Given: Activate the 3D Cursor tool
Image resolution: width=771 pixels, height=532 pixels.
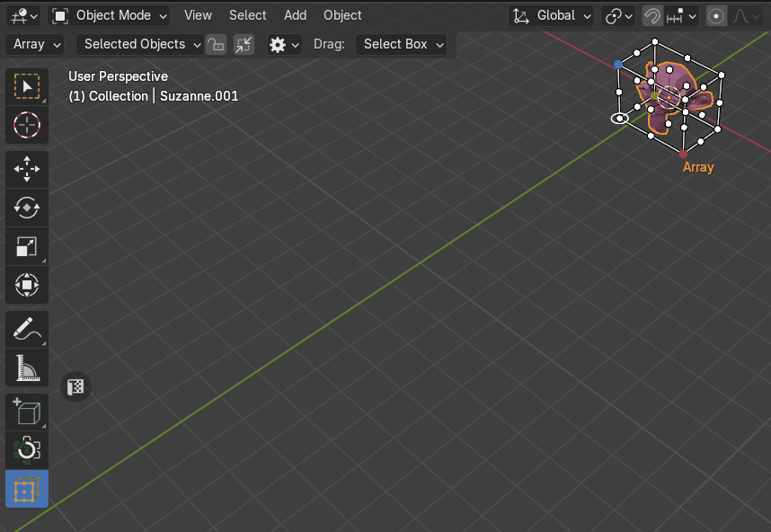Looking at the screenshot, I should (x=27, y=125).
